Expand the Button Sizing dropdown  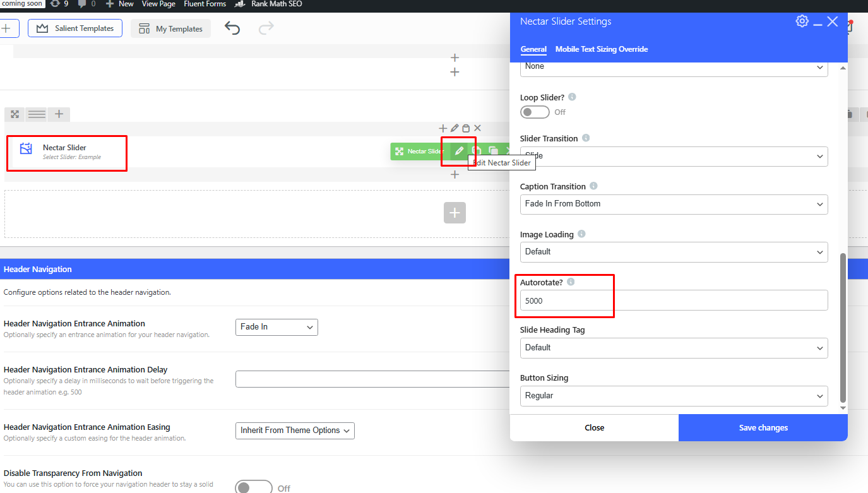click(x=674, y=396)
